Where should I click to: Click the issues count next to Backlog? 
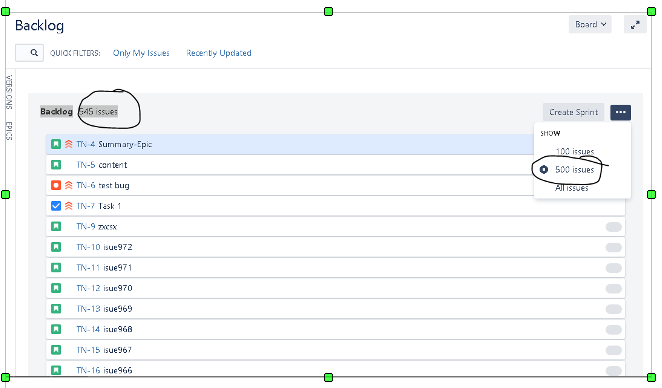click(98, 111)
